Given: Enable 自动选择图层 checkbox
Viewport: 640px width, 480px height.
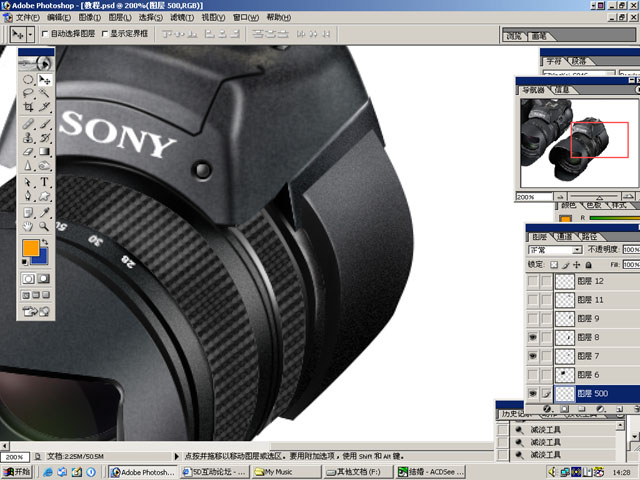Looking at the screenshot, I should [x=45, y=34].
